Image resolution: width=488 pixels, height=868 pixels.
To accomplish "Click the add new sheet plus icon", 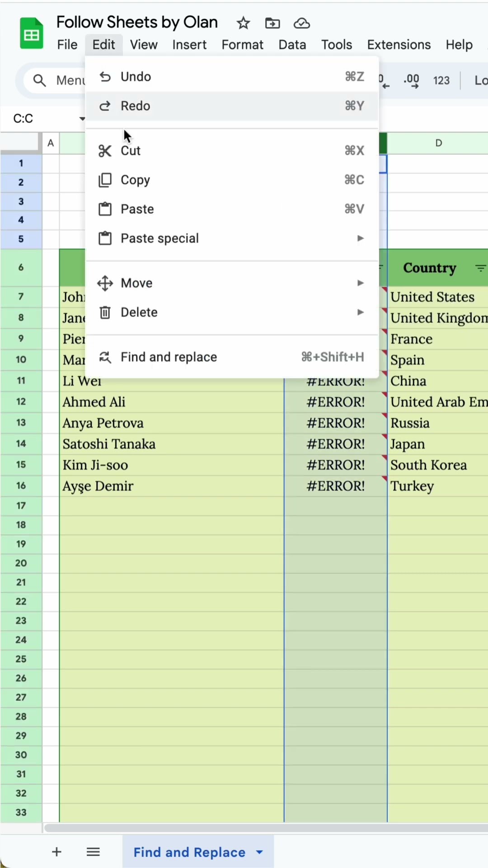I will pos(56,852).
